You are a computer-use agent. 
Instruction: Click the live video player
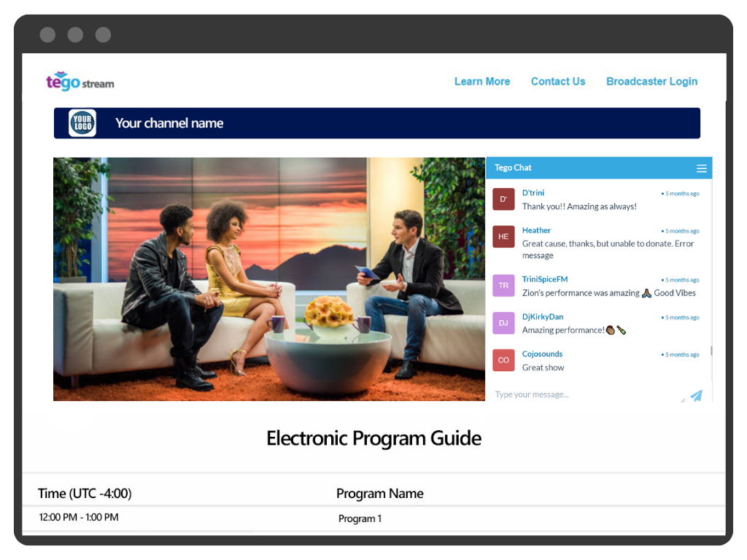269,279
